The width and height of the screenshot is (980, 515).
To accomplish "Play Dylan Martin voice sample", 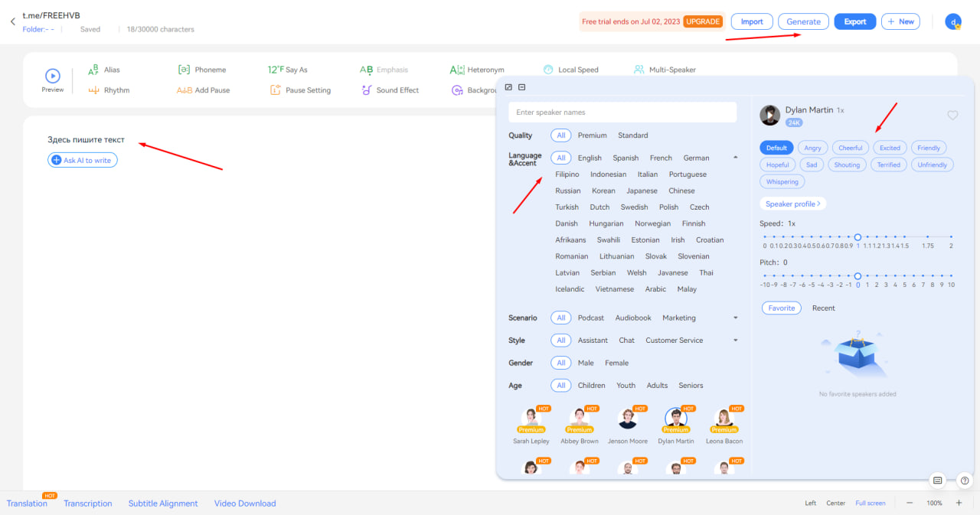I will 769,116.
